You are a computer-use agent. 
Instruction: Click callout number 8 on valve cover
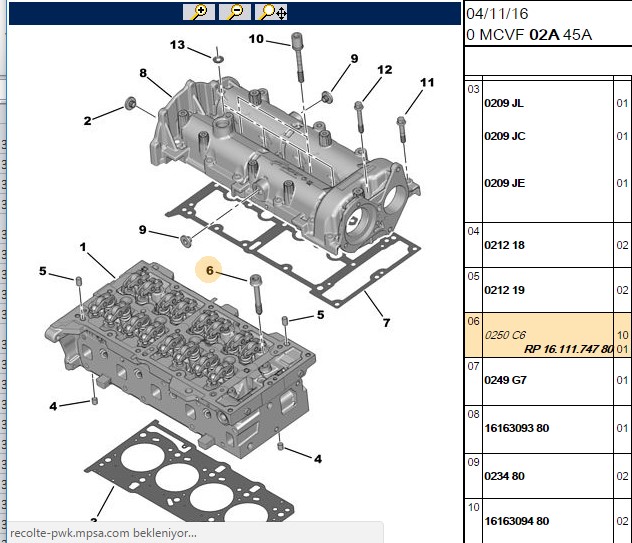click(x=143, y=73)
